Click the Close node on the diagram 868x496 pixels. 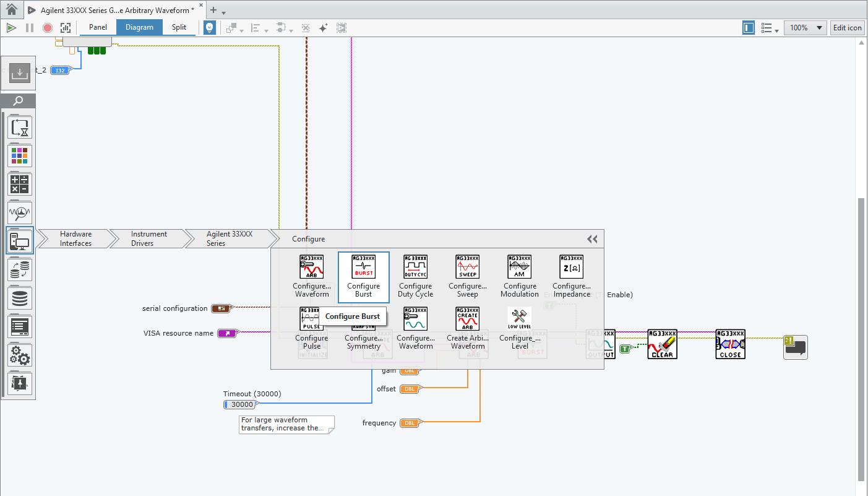click(x=730, y=344)
